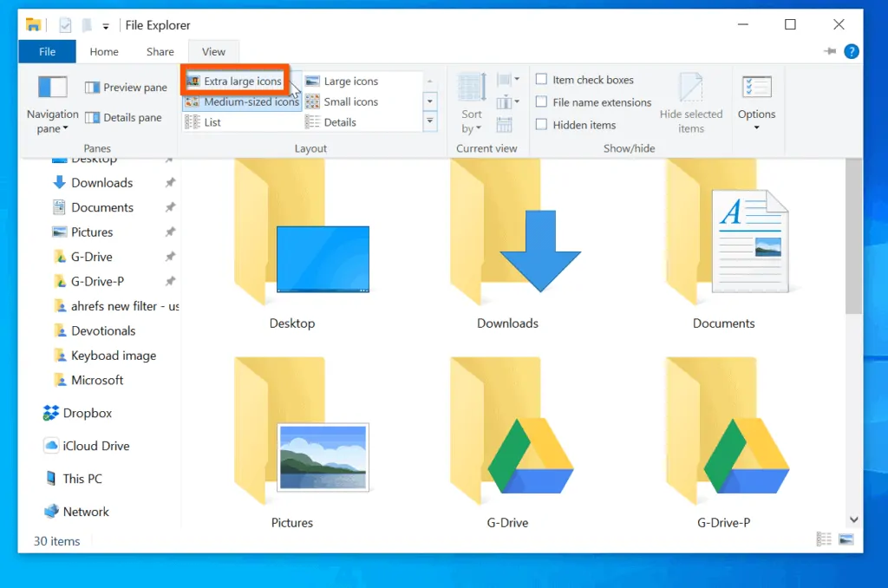Expand the Layout gallery more arrow

click(x=430, y=122)
